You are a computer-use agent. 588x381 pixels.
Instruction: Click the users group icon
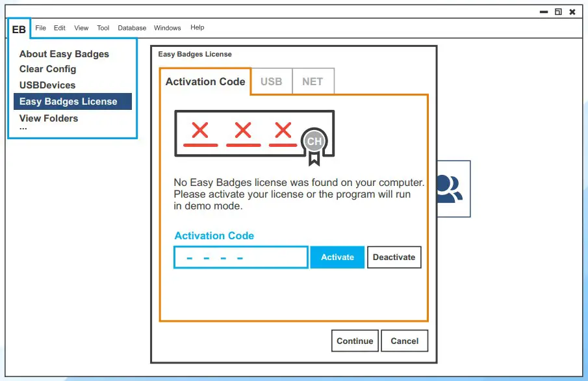[x=450, y=189]
